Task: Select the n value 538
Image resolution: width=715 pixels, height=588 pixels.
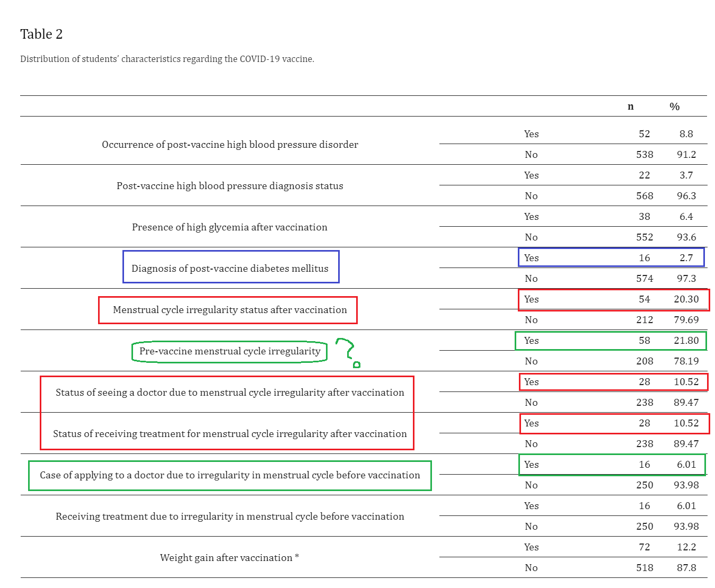Action: (x=645, y=155)
